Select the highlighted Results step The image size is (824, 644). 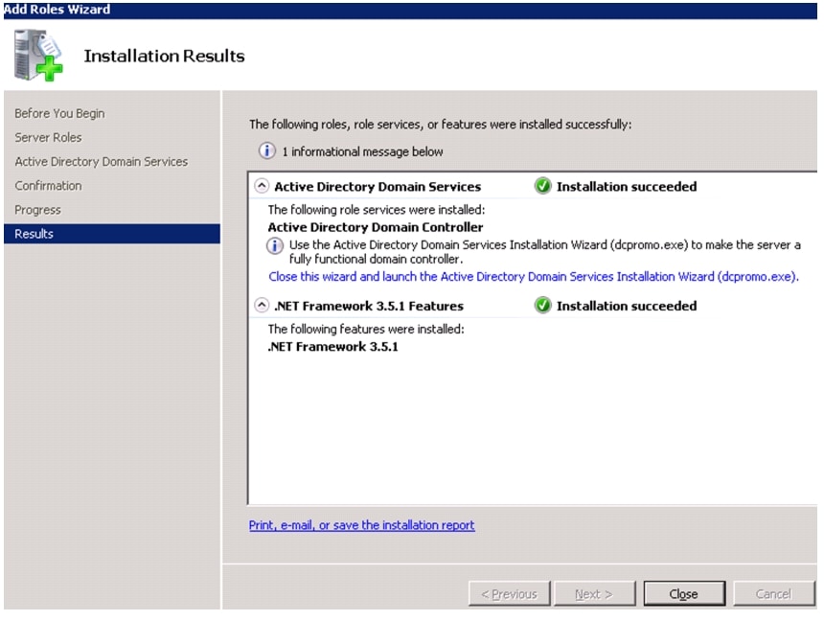pyautogui.click(x=112, y=234)
